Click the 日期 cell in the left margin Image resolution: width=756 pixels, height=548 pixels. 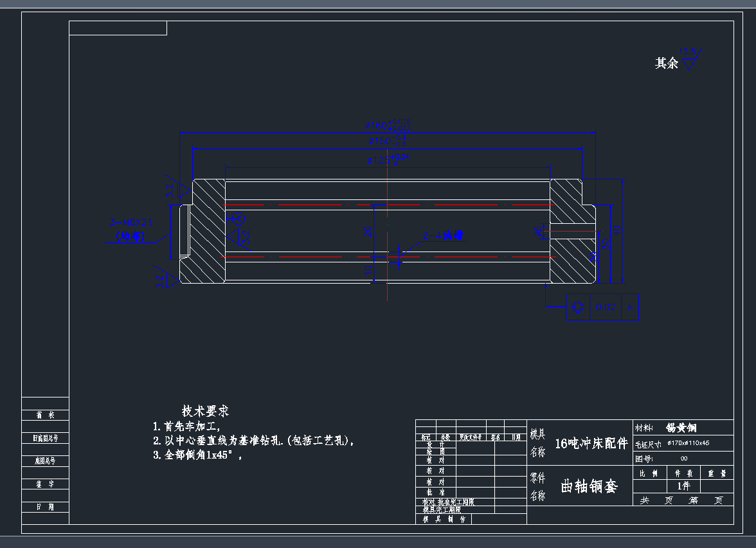coord(45,507)
